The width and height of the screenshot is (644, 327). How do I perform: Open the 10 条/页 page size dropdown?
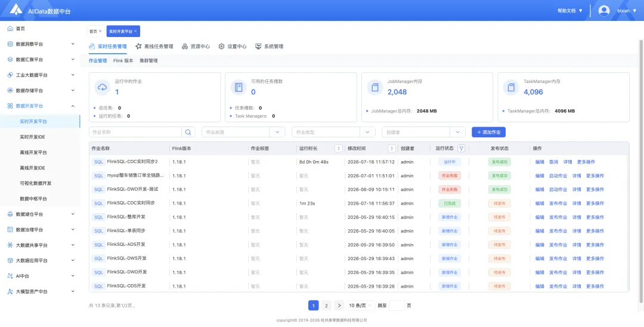(361, 306)
